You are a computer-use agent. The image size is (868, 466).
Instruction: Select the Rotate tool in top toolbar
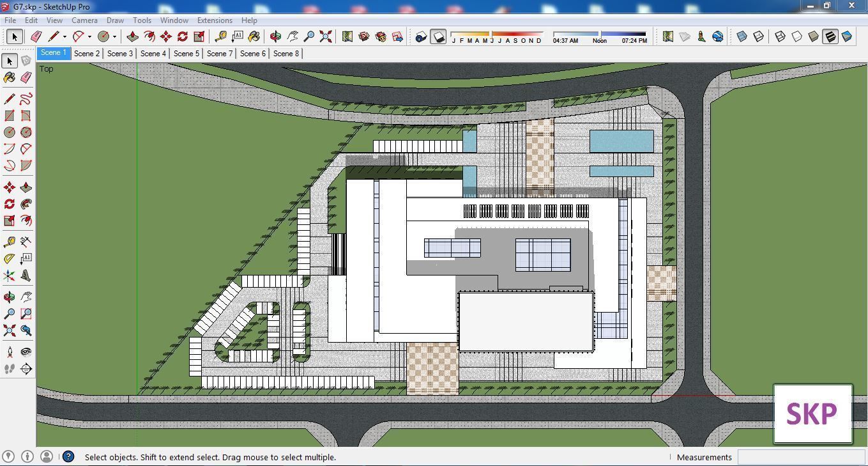(x=183, y=36)
